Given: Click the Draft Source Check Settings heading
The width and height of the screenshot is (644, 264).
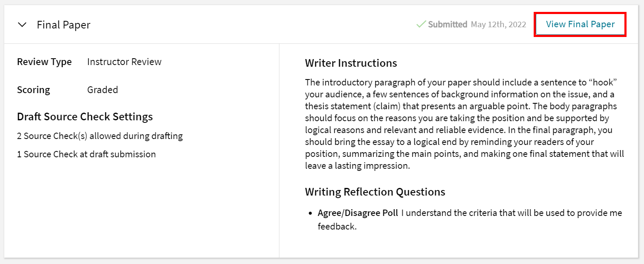Looking at the screenshot, I should (84, 116).
